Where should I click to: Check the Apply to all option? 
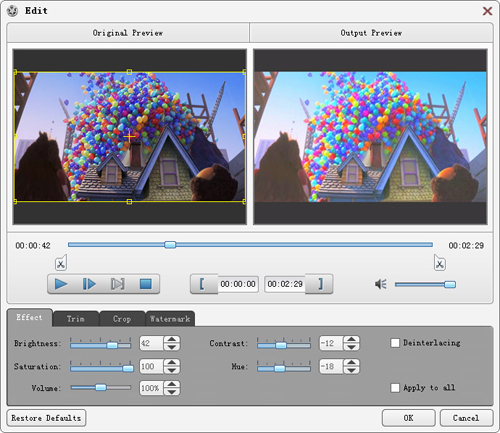(x=395, y=388)
